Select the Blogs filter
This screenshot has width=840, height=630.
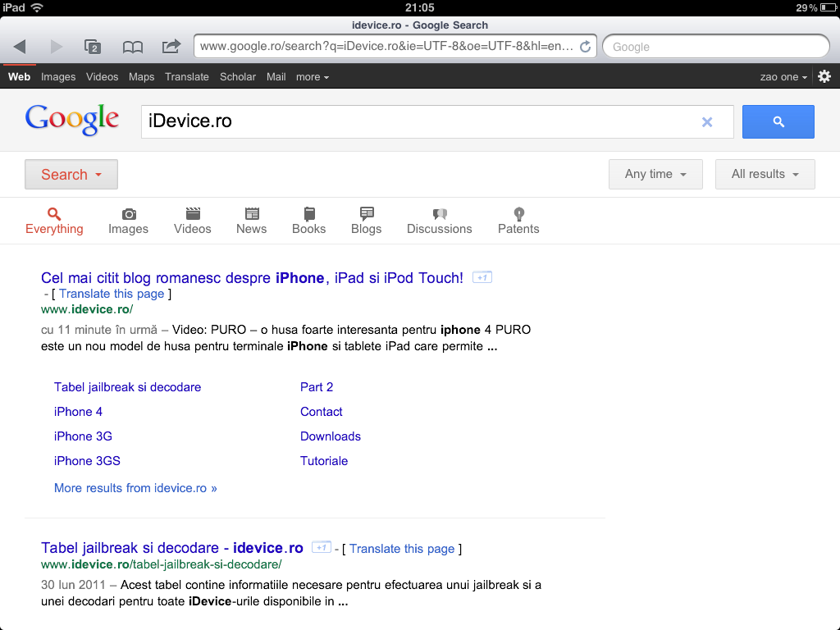(x=367, y=221)
